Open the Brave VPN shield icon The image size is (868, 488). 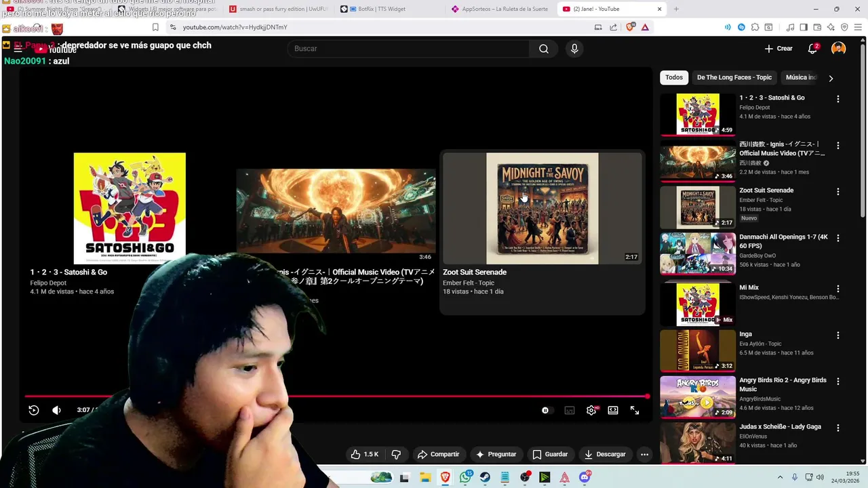click(844, 27)
